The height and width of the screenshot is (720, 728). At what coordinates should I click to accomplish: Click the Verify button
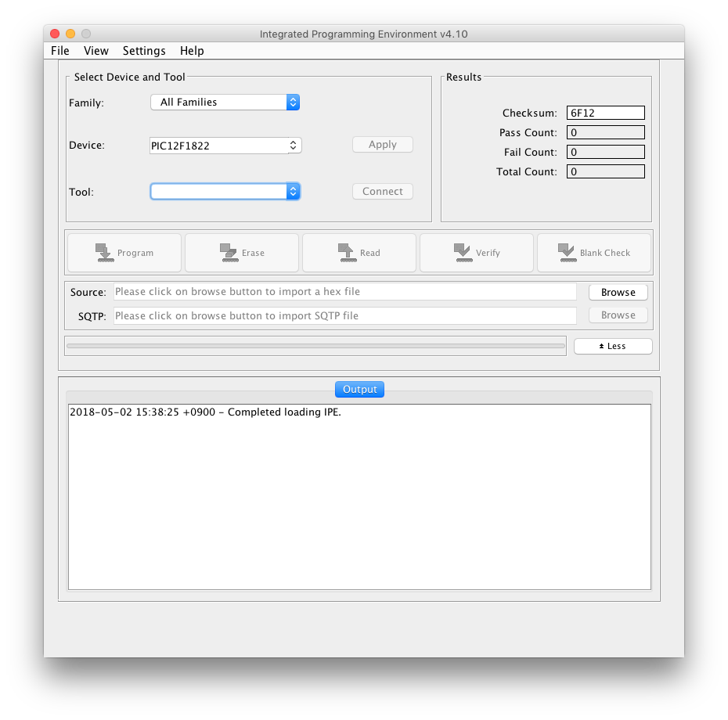pos(477,253)
